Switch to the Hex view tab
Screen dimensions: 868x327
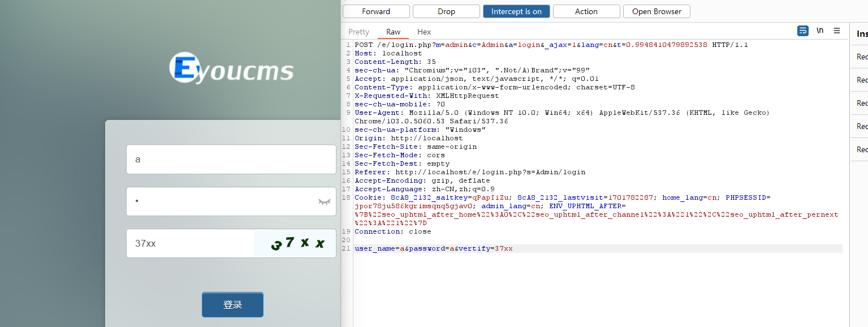click(424, 32)
